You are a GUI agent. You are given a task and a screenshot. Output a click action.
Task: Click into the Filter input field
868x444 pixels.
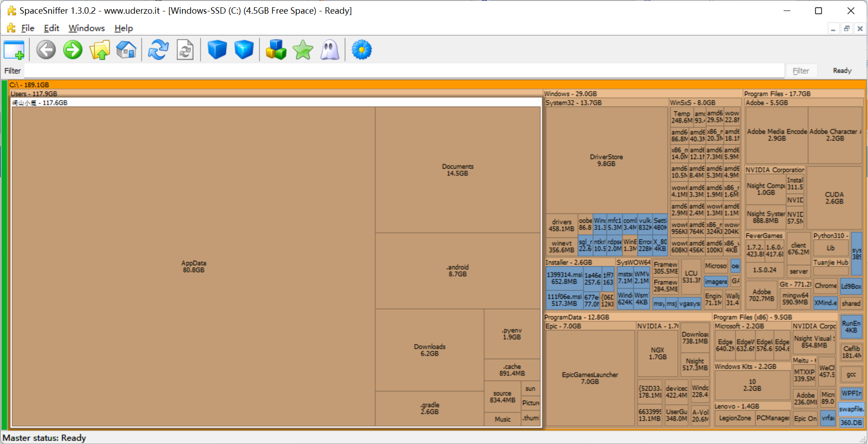[404, 71]
